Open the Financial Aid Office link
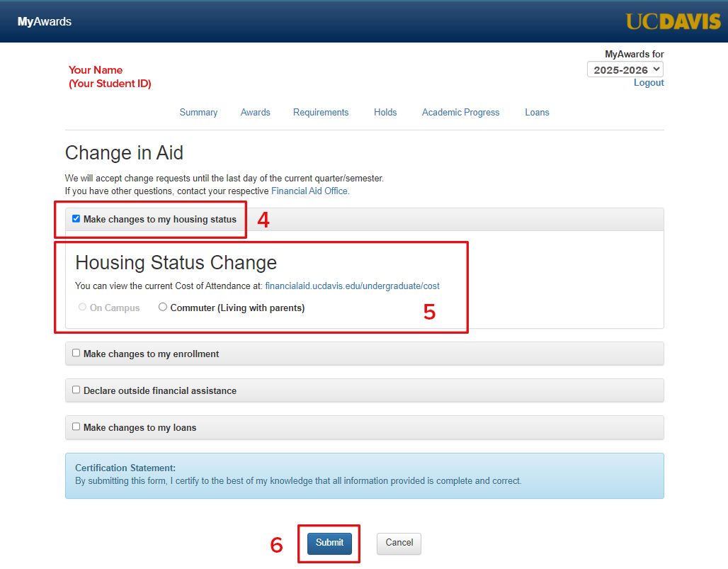Screen dimensions: 728x569 tap(309, 191)
